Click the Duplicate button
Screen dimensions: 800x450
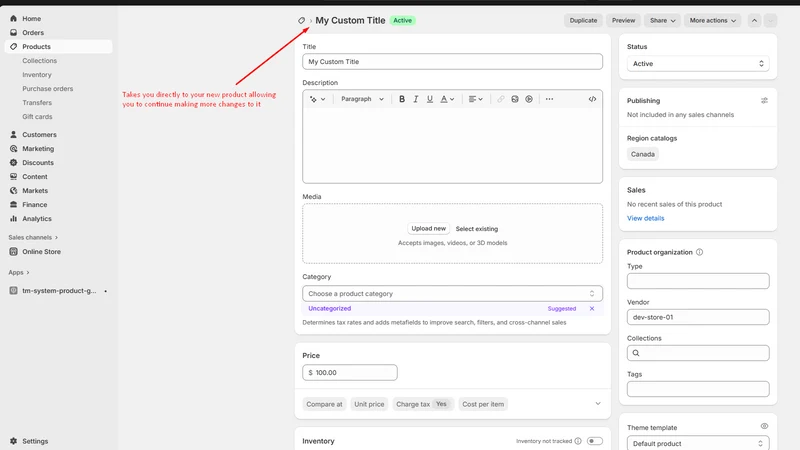[583, 20]
